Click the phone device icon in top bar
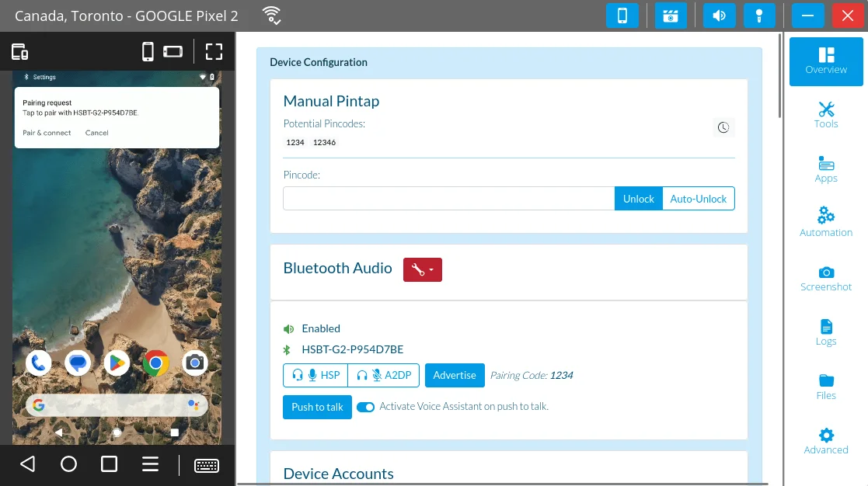This screenshot has height=486, width=868. tap(622, 16)
